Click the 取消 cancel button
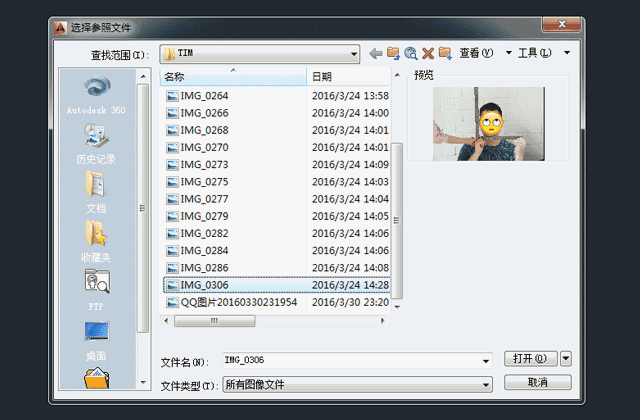 click(538, 382)
